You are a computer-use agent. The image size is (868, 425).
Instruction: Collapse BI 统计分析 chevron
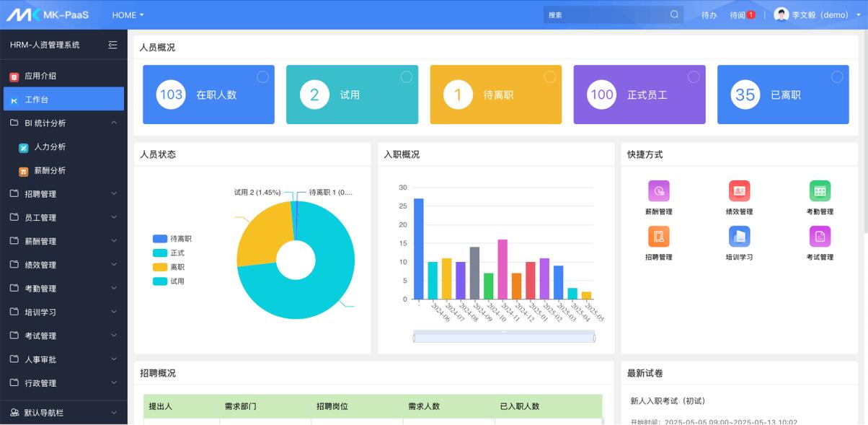(x=114, y=123)
